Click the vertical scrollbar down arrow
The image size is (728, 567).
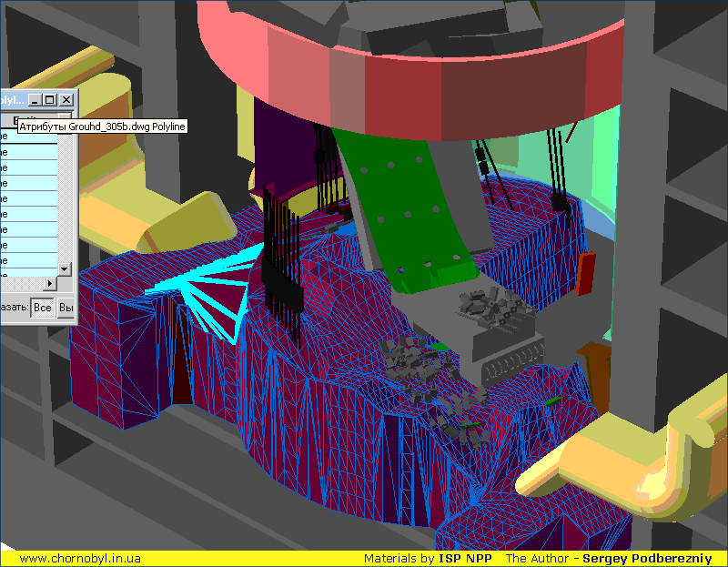(64, 268)
